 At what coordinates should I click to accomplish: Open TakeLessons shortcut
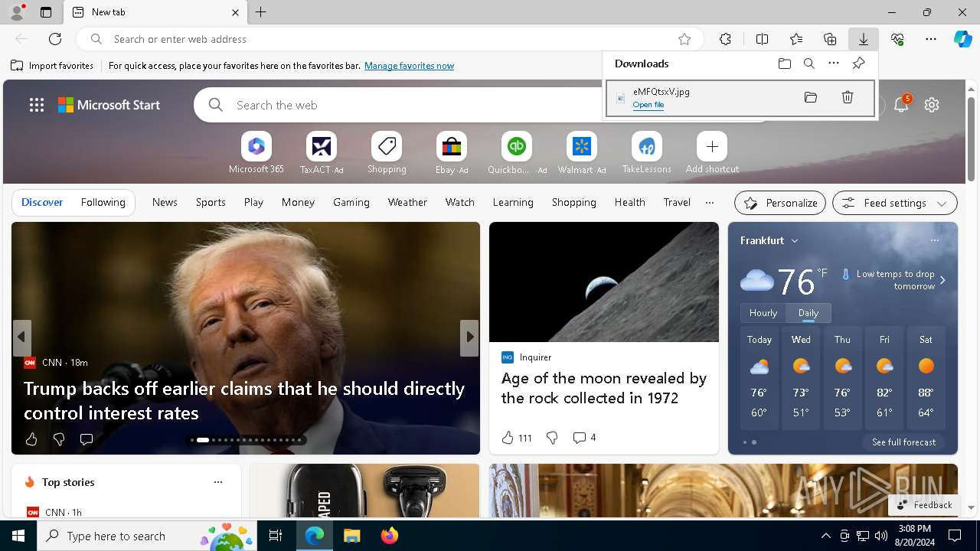pos(647,153)
